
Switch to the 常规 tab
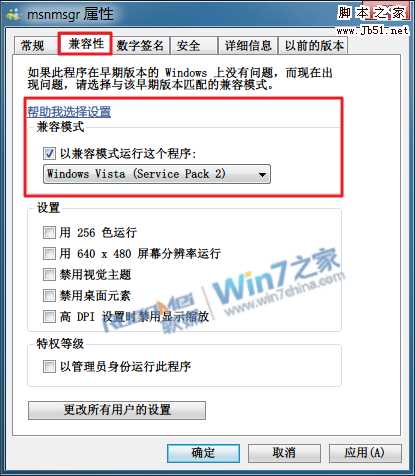pos(33,45)
